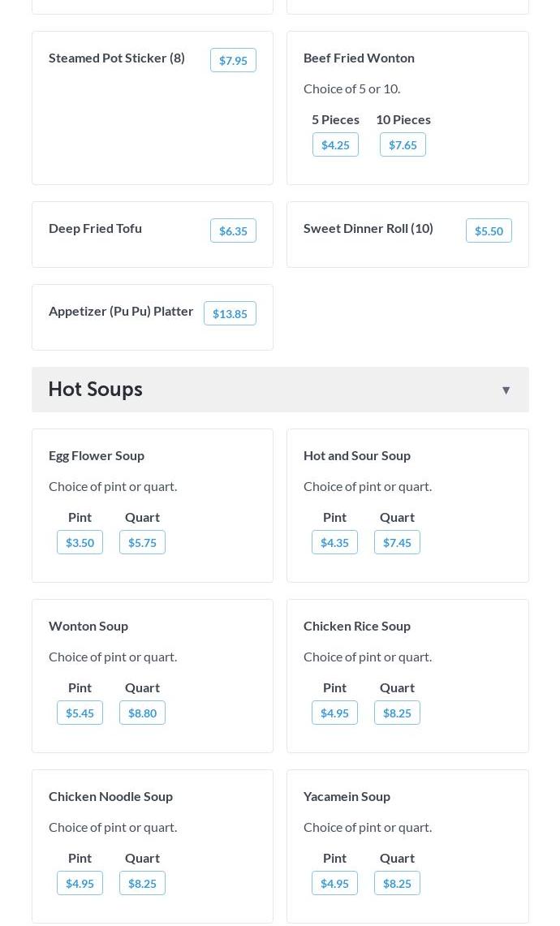
Task: Open the Yacamein Soup item title
Action: pos(347,796)
